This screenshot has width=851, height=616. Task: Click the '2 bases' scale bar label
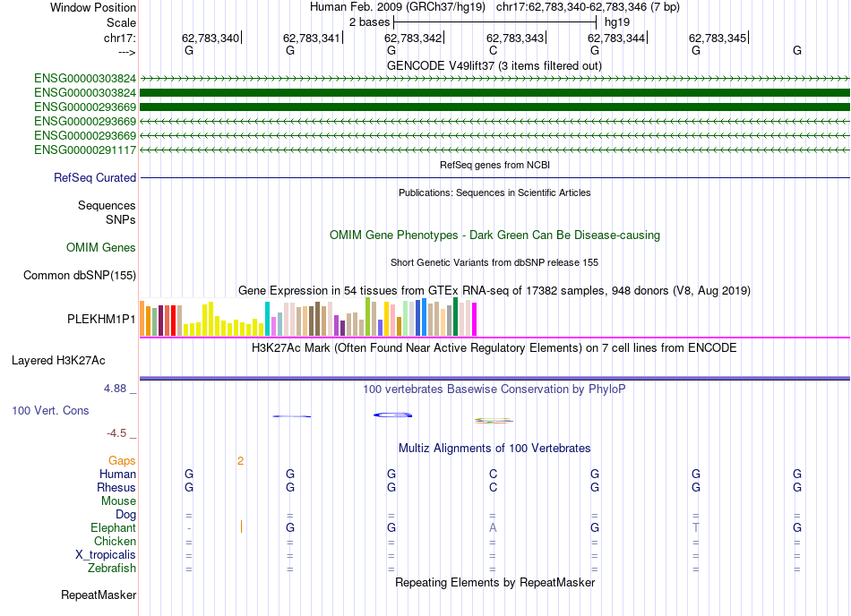[x=369, y=22]
